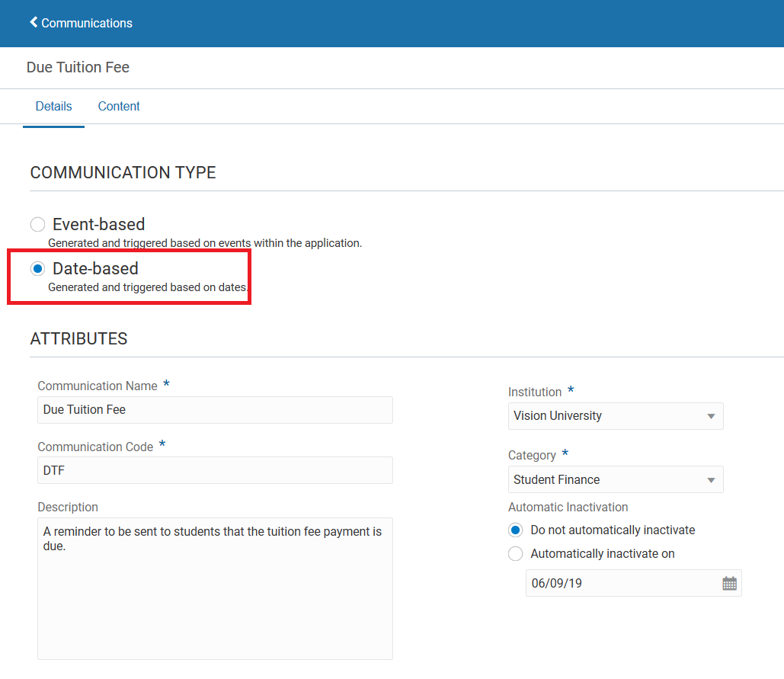Select the Event-based communication type
Image resolution: width=784 pixels, height=679 pixels.
coord(37,224)
